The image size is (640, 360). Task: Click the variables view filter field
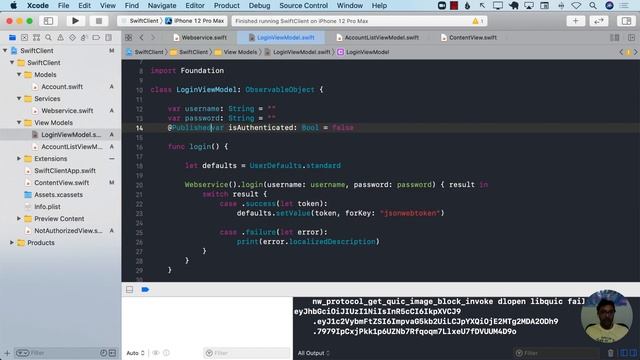(x=247, y=353)
